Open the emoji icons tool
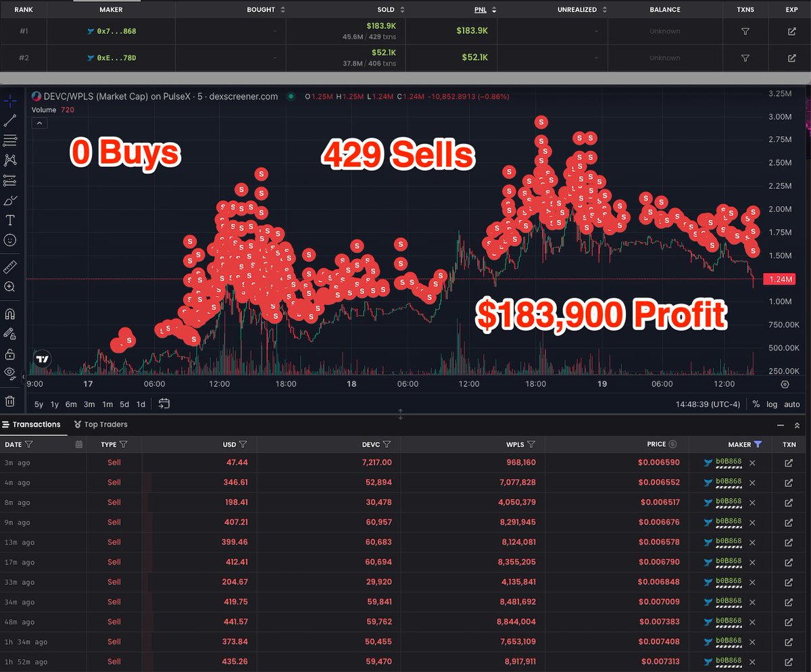Screen dimensions: 811x672 [10, 240]
